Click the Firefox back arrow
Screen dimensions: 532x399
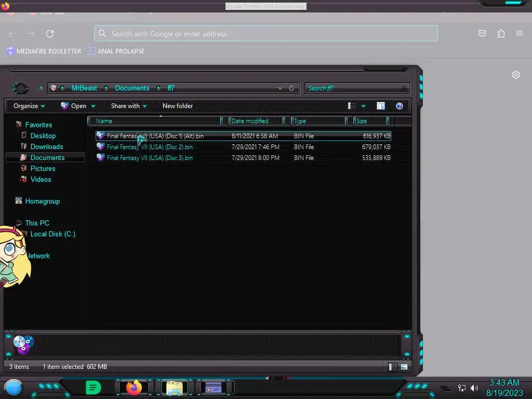(x=12, y=34)
